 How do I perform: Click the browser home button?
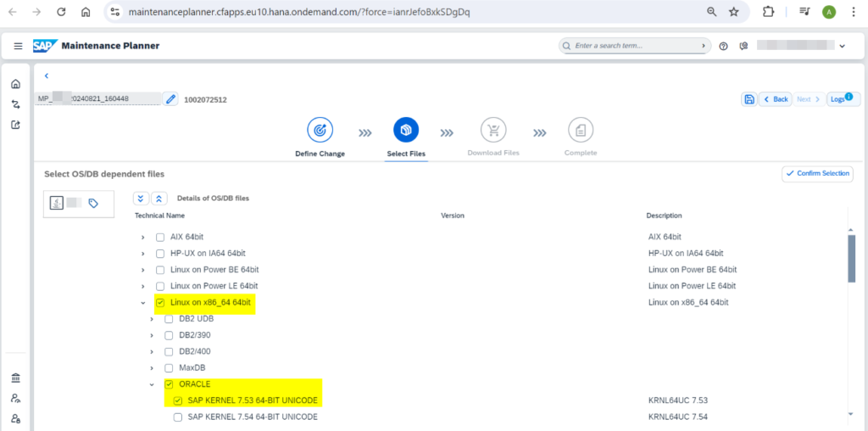tap(86, 12)
